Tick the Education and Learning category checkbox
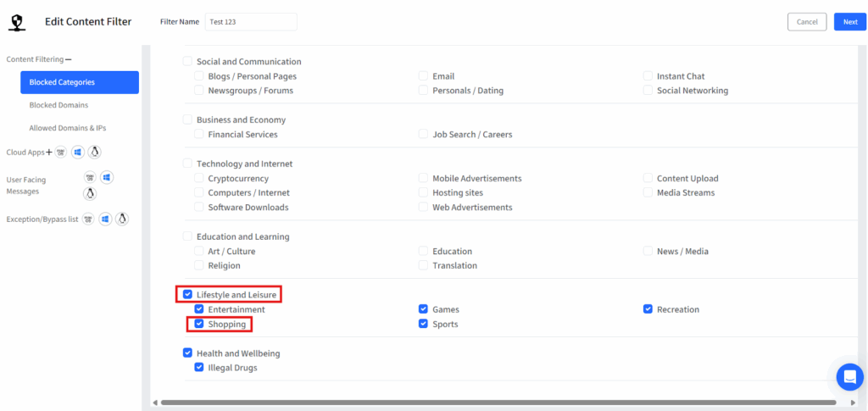 coord(187,236)
